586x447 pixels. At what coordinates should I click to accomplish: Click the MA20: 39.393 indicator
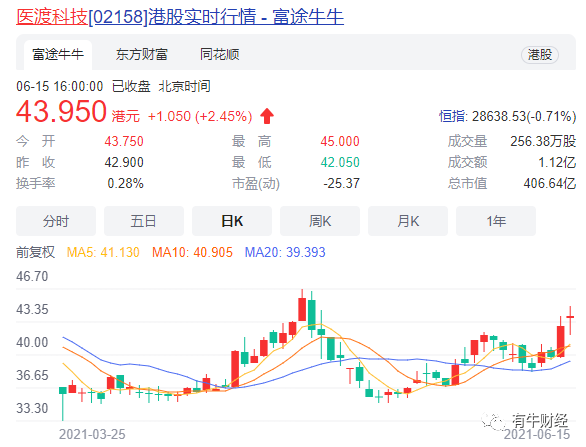285,252
